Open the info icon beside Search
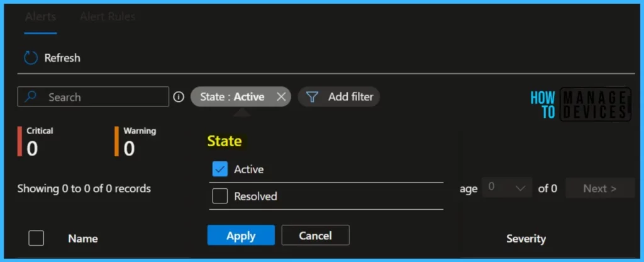644x262 pixels. pos(178,97)
